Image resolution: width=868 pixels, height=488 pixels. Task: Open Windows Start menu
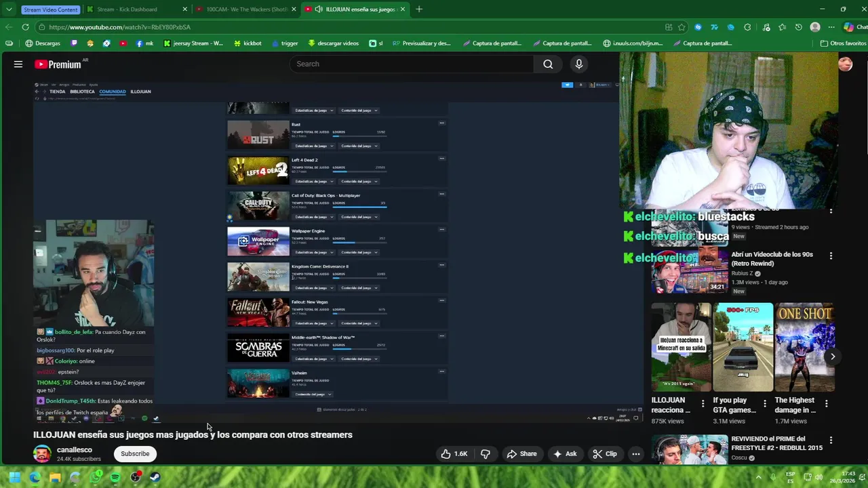click(14, 477)
